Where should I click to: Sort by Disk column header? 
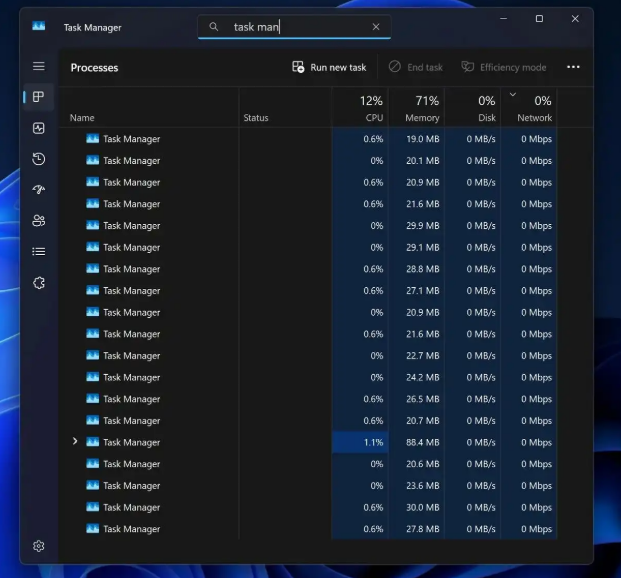click(473, 108)
